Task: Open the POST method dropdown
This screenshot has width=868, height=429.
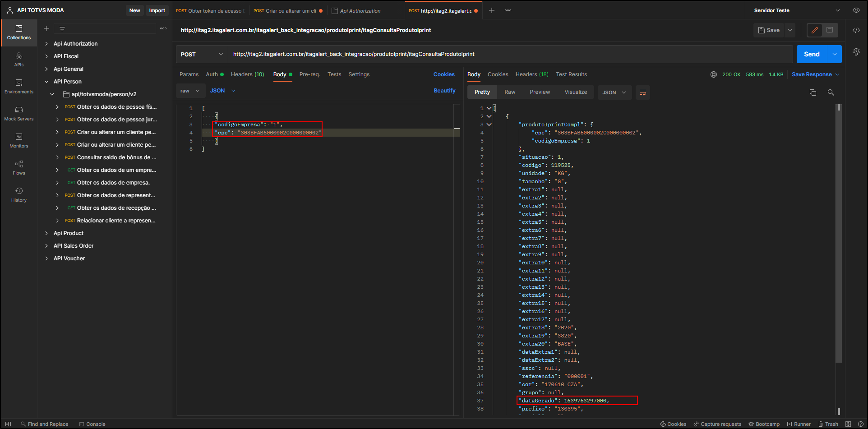Action: [x=202, y=54]
